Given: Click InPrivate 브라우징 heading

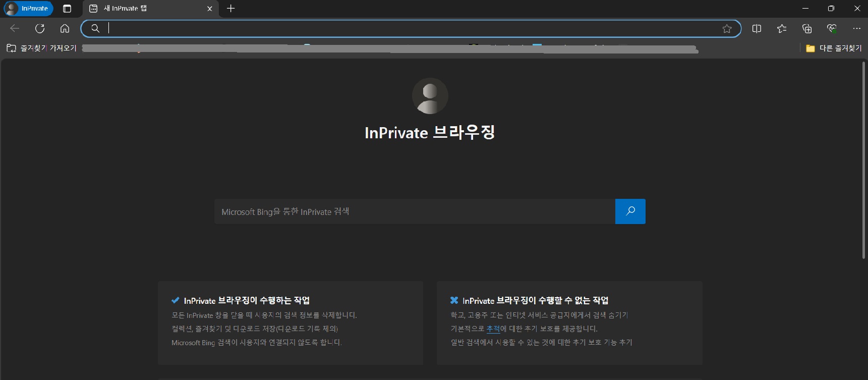Looking at the screenshot, I should point(430,132).
